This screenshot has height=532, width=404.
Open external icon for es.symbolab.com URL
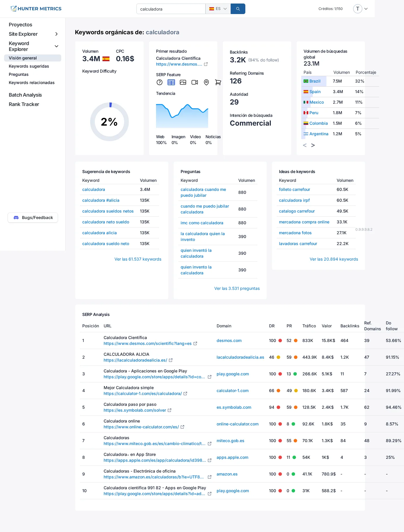(x=170, y=410)
